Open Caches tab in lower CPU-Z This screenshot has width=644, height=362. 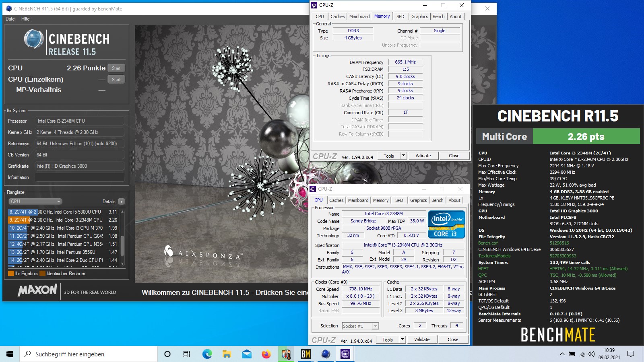tap(336, 200)
